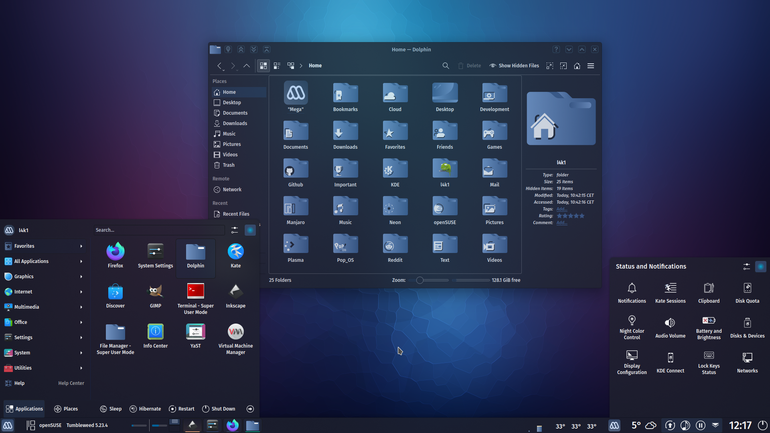Select All Applications in launcher menu
Image resolution: width=770 pixels, height=433 pixels.
44,261
